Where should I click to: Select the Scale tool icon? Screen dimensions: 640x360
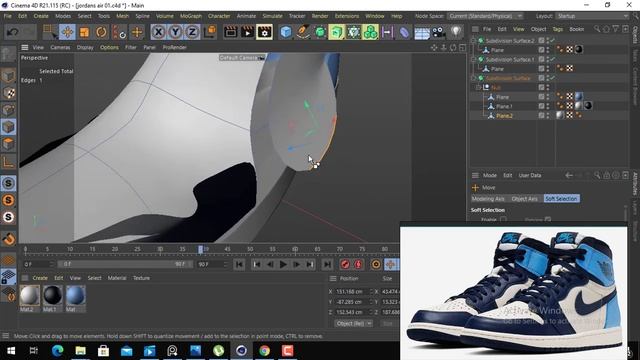[84, 32]
